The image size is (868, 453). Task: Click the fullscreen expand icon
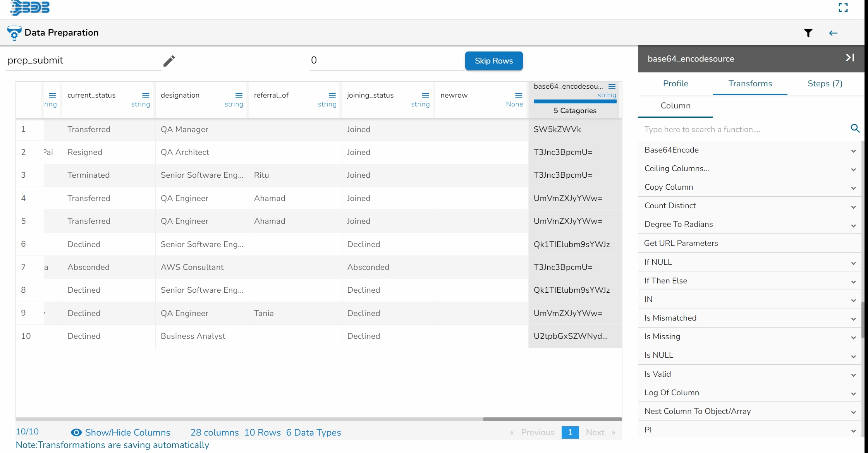843,8
